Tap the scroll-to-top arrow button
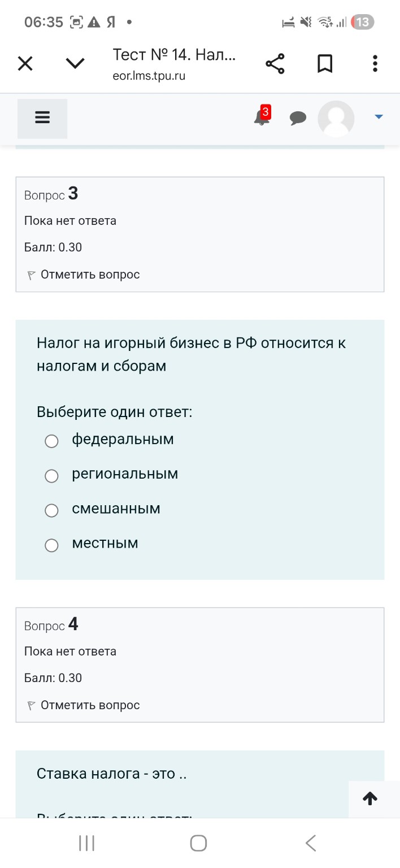 [370, 798]
